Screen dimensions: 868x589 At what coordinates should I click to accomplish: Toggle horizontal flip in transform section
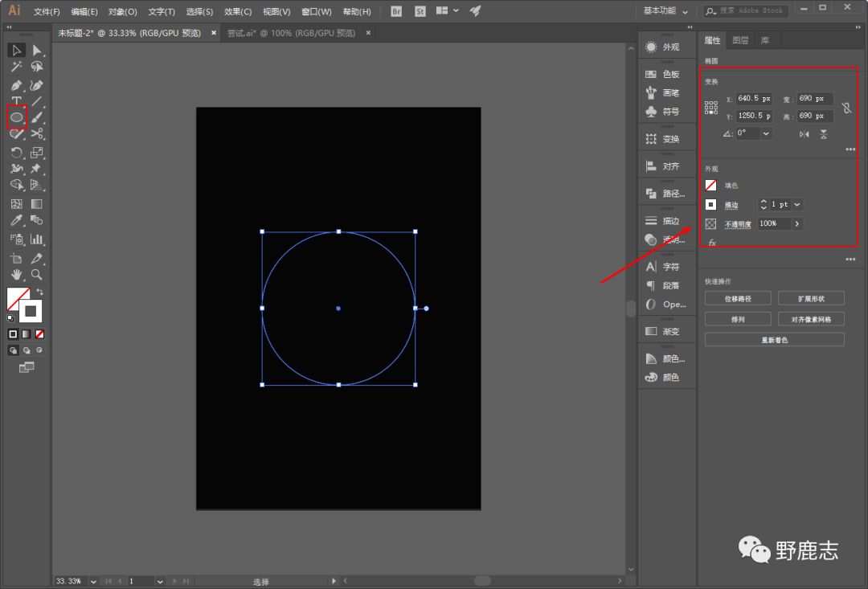pos(804,134)
